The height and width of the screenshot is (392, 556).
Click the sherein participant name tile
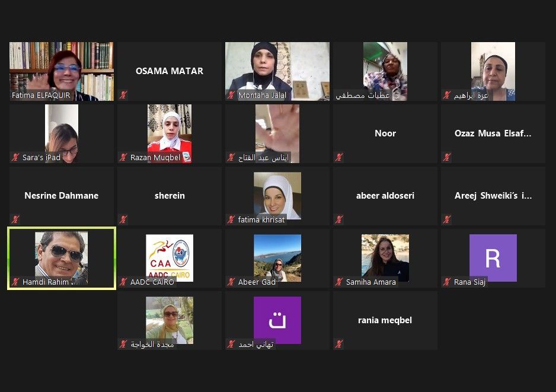pos(170,195)
